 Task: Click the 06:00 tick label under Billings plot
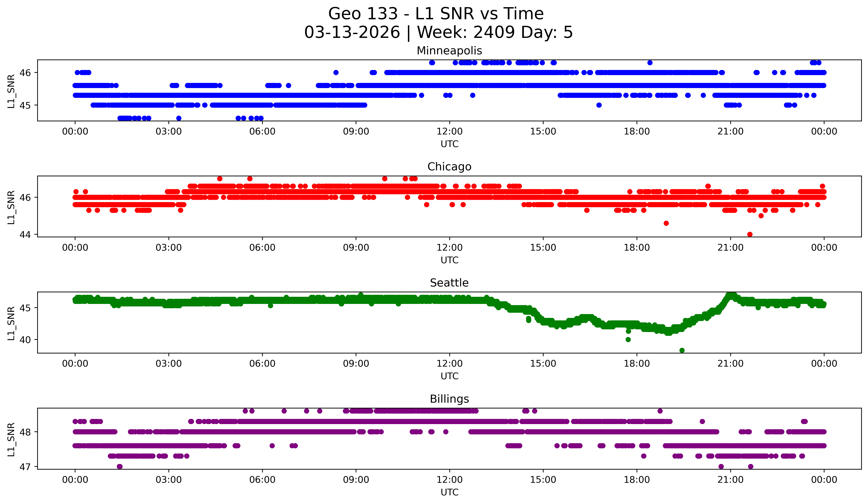tap(262, 480)
